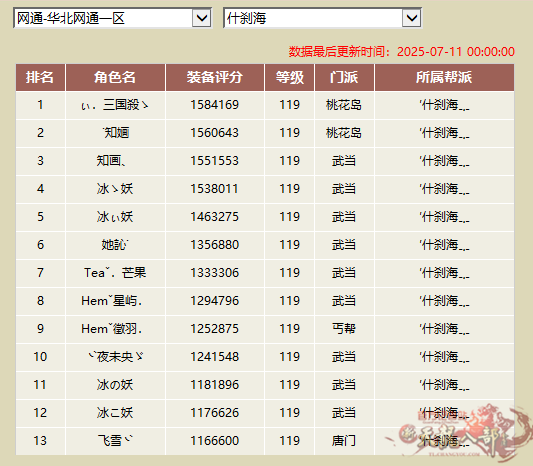Select character 冰の妖 in rank 11

pyautogui.click(x=115, y=384)
